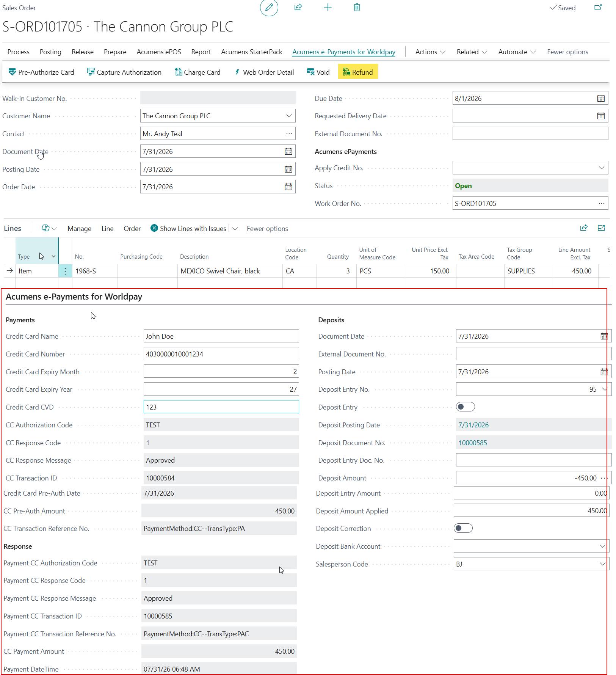
Task: Expand the Apply Credit No. dropdown
Action: [602, 168]
